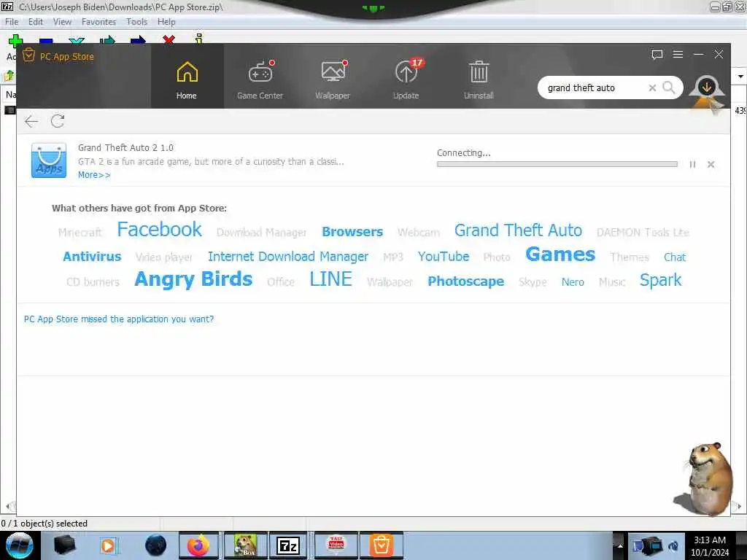This screenshot has width=747, height=560.
Task: Select the Nero tag
Action: (x=573, y=282)
